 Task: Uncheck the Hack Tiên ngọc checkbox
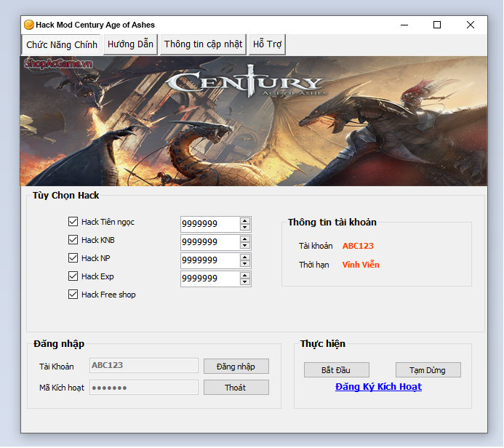[73, 221]
